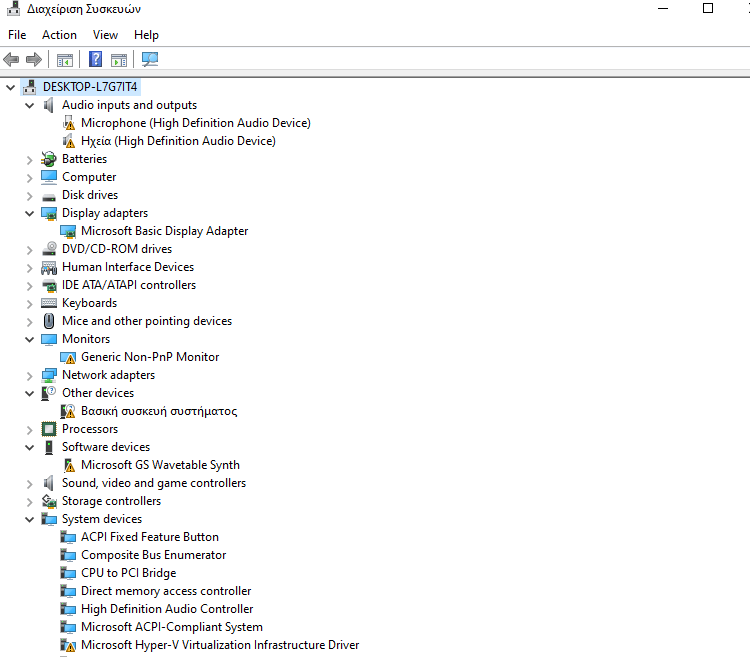Expand the Storage controllers category
750x657 pixels.
coord(30,502)
